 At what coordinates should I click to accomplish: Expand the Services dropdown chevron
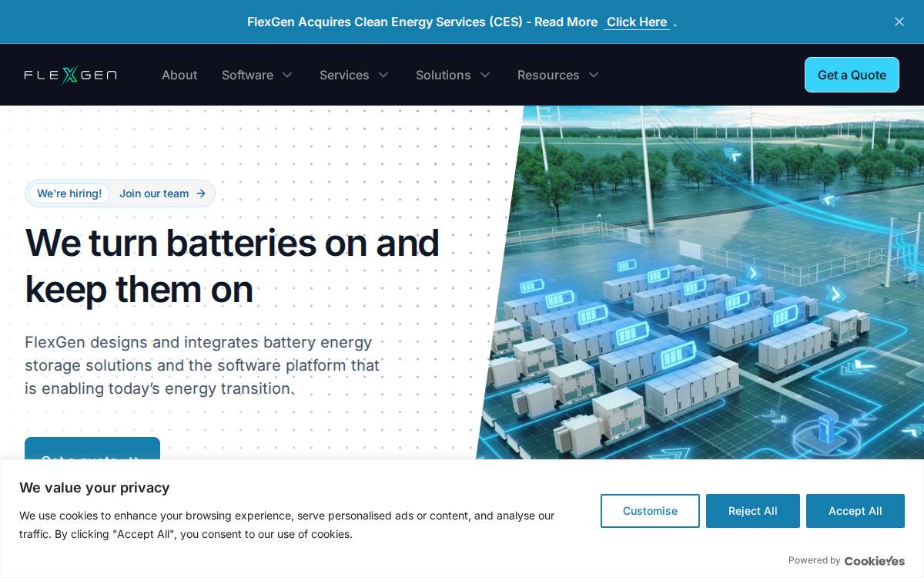pos(383,75)
